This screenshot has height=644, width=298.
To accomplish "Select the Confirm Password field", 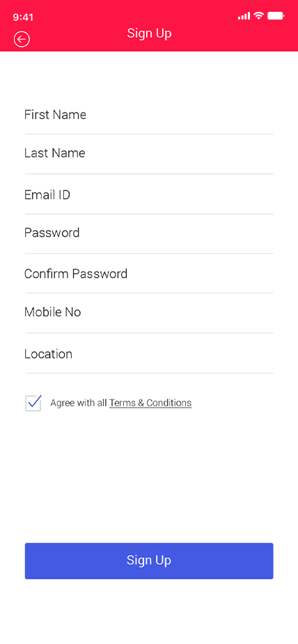I will tap(149, 274).
